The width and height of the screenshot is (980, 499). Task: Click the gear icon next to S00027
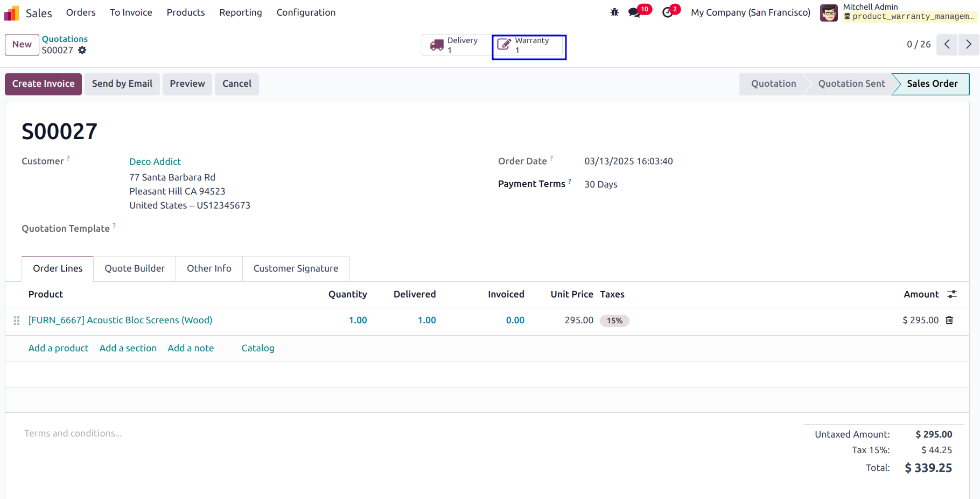coord(82,50)
